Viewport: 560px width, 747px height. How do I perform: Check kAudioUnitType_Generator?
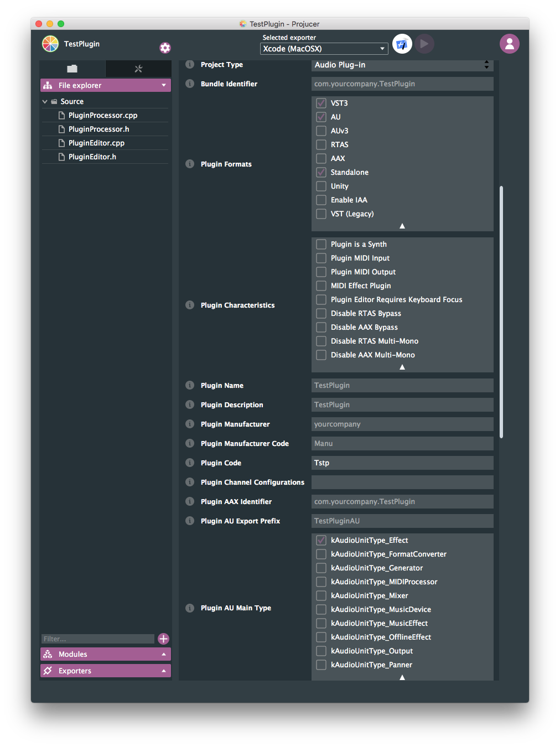click(321, 568)
